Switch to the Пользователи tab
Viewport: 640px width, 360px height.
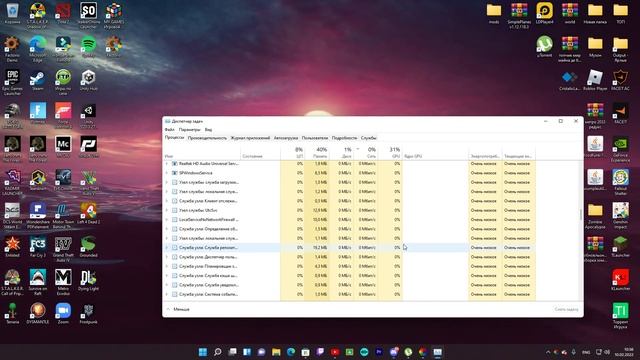tap(315, 138)
